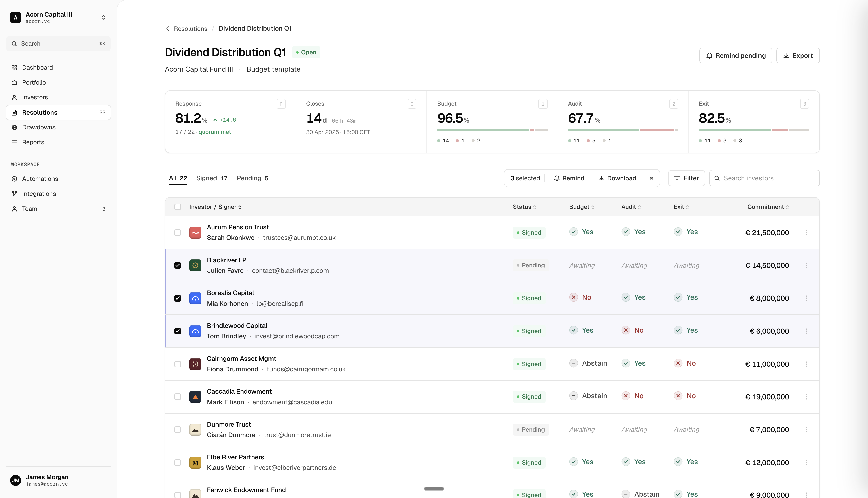Open the Dashboard sidebar item
Screen dimensions: 868x498
tap(58, 67)
